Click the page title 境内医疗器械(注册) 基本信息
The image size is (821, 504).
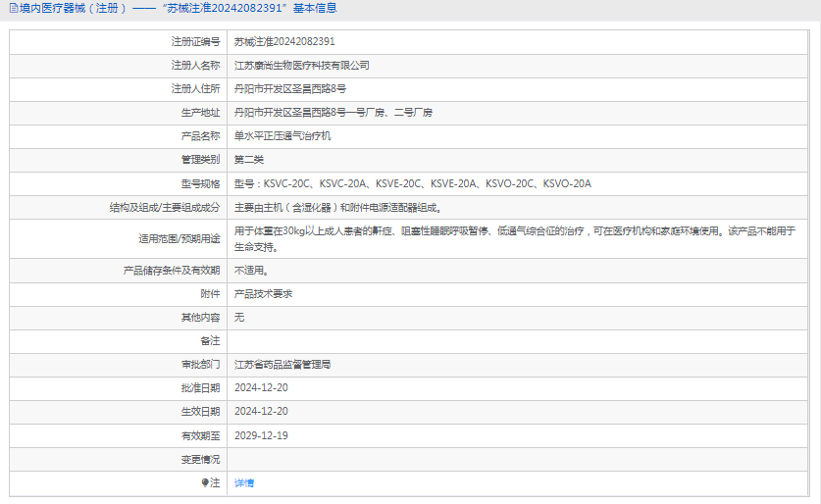pyautogui.click(x=178, y=9)
